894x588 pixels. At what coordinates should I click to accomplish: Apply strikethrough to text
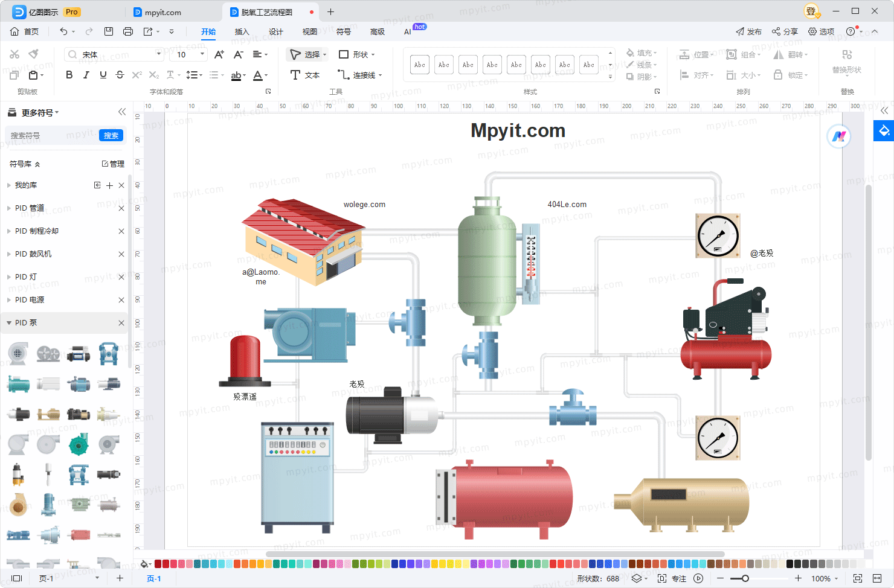coord(120,75)
